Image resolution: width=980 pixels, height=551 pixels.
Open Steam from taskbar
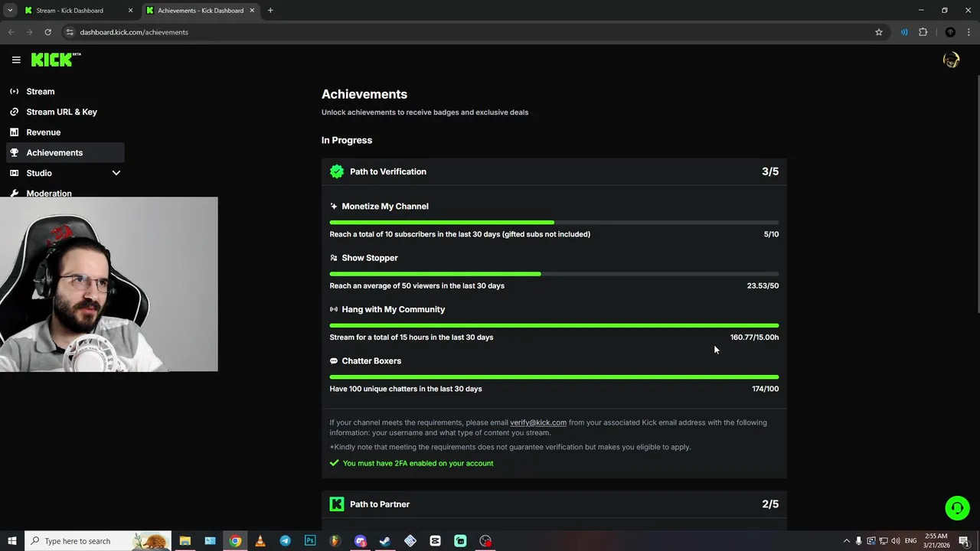click(x=385, y=541)
